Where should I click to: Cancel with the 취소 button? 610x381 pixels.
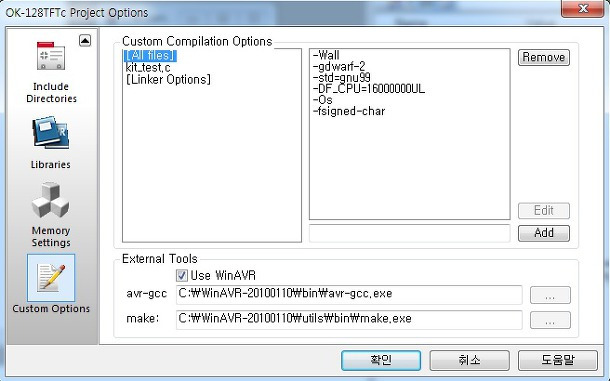(470, 360)
